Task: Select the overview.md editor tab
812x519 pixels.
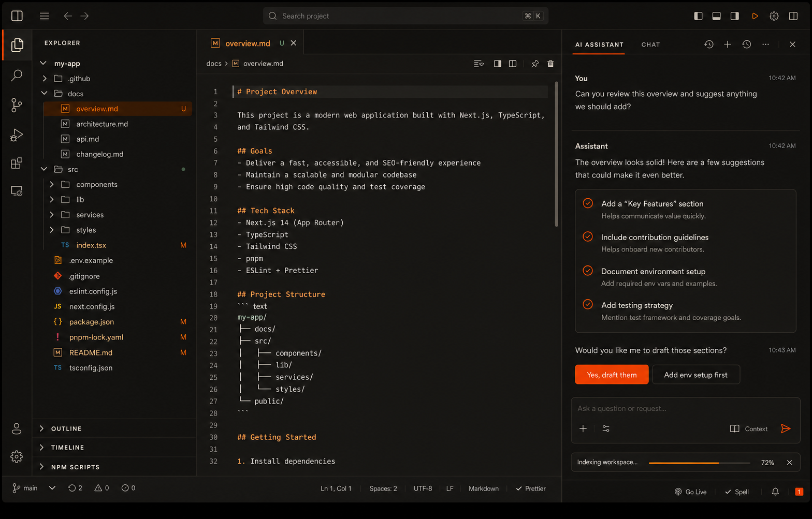Action: coord(250,43)
